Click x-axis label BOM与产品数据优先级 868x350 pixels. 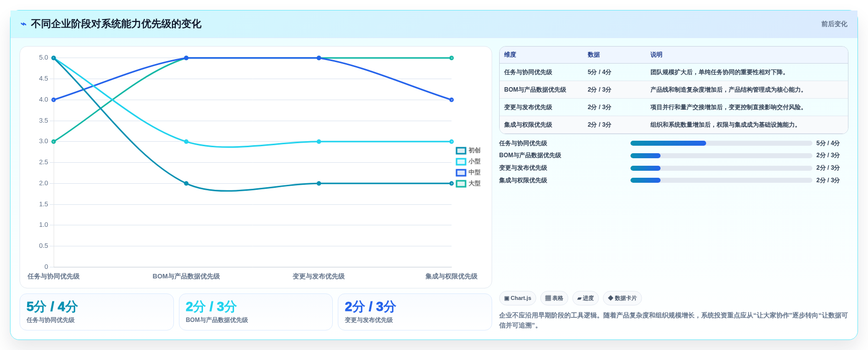(x=186, y=276)
